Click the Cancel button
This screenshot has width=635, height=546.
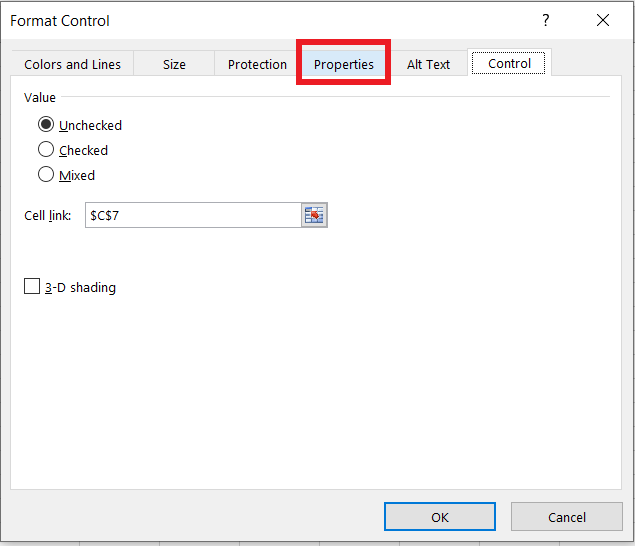tap(567, 517)
